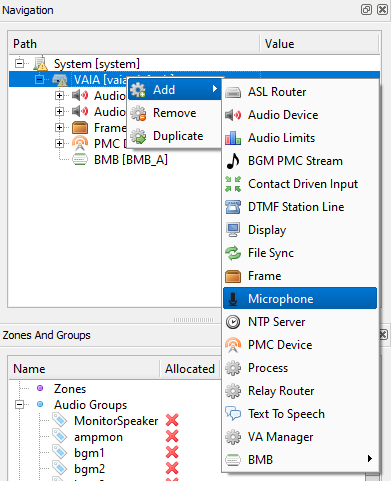Screen dimensions: 391x481
Task: Expand the PMC tree node
Action: click(59, 143)
